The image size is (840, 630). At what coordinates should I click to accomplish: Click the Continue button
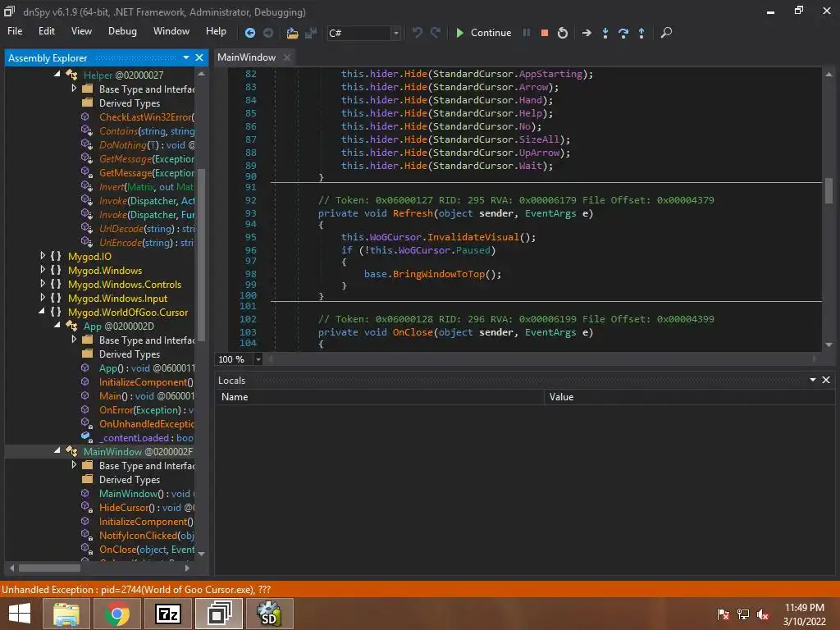482,33
